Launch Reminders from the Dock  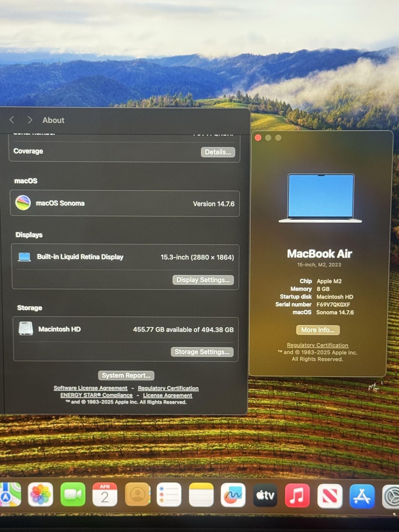pos(169,495)
